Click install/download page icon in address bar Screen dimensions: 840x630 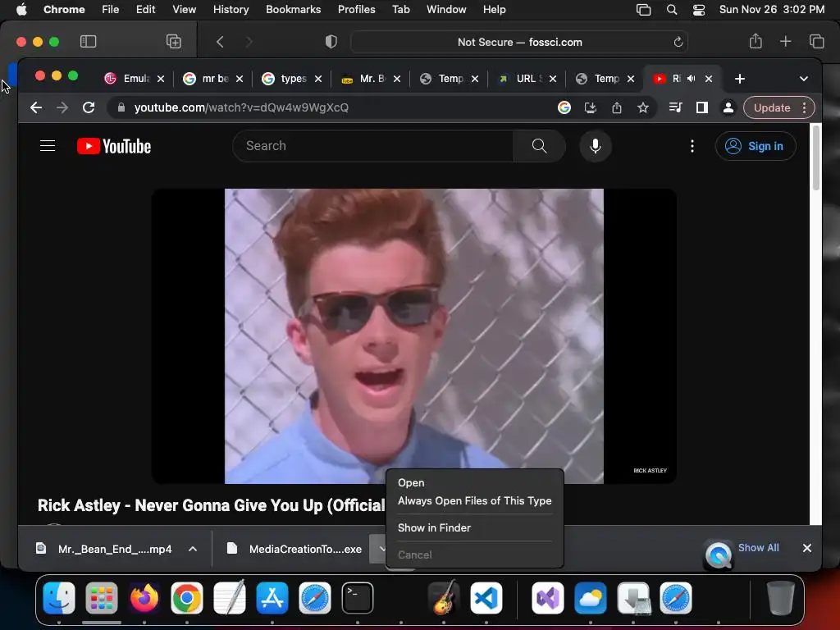click(x=591, y=107)
